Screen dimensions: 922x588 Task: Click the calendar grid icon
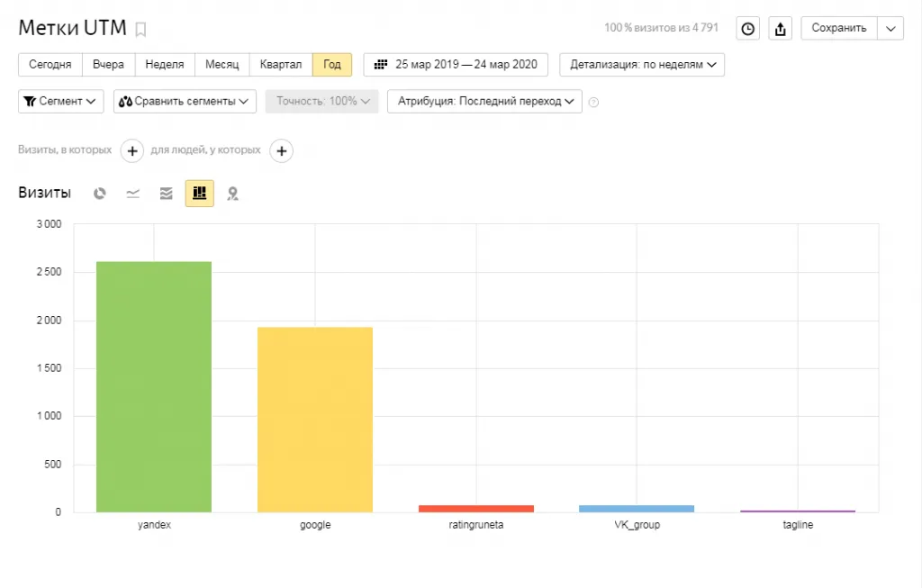pyautogui.click(x=381, y=65)
